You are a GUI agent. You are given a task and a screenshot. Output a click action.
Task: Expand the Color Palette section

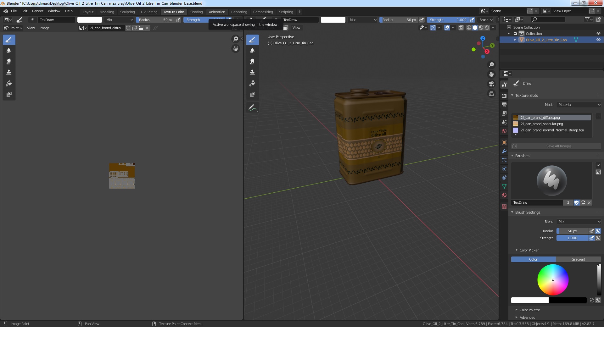[517, 310]
